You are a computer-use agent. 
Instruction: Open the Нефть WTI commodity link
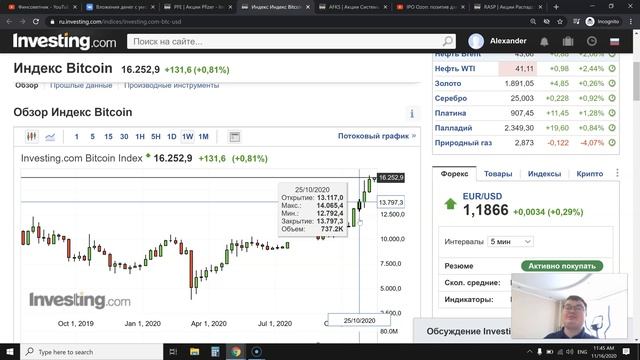click(x=455, y=69)
